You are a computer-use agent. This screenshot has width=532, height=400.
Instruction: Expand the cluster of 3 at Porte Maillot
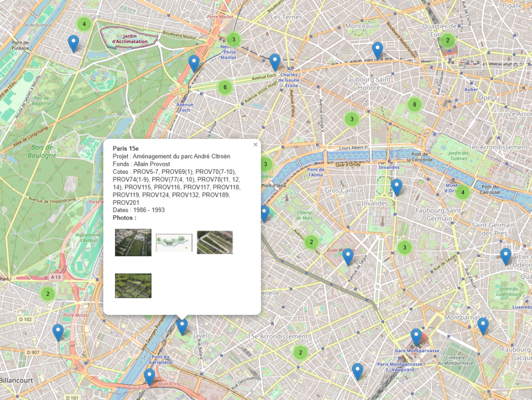233,39
